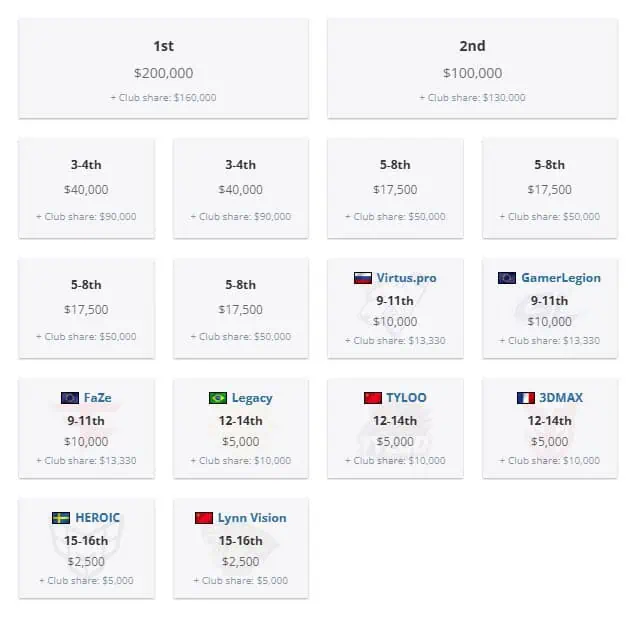
Task: Click the China flag beside Lynn Vision
Action: [204, 518]
